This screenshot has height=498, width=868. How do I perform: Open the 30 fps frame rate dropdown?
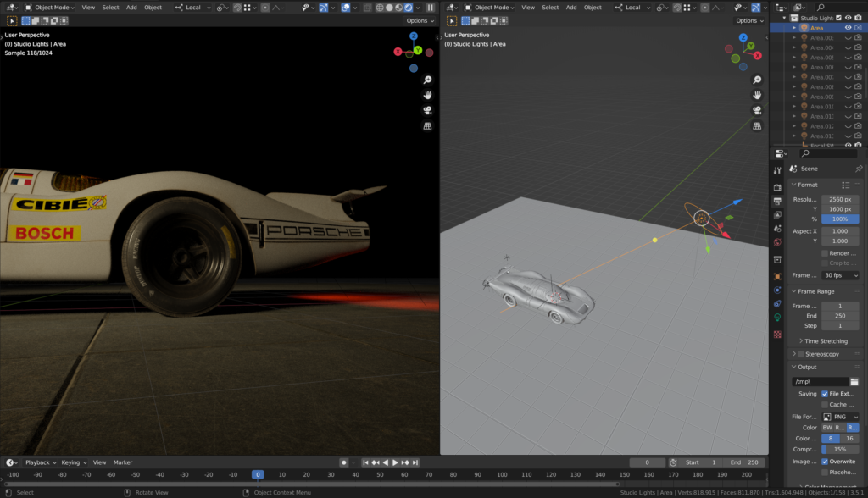pyautogui.click(x=840, y=275)
